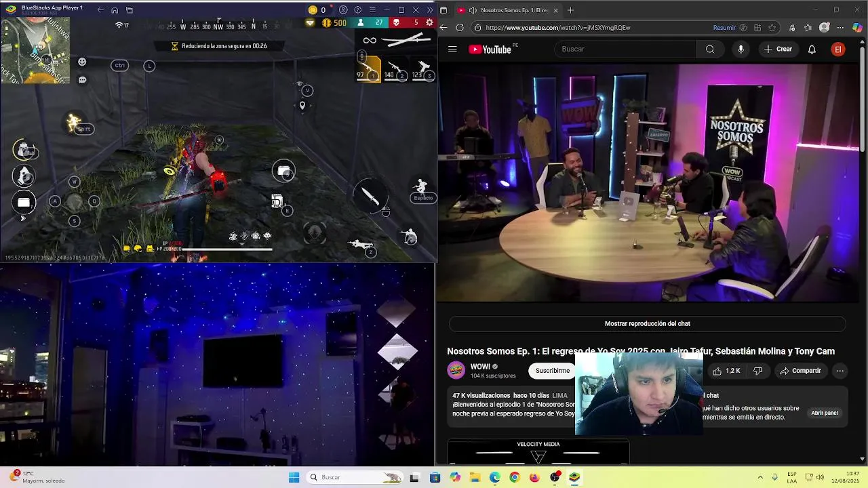Open more actions three-dot menu under video

840,371
